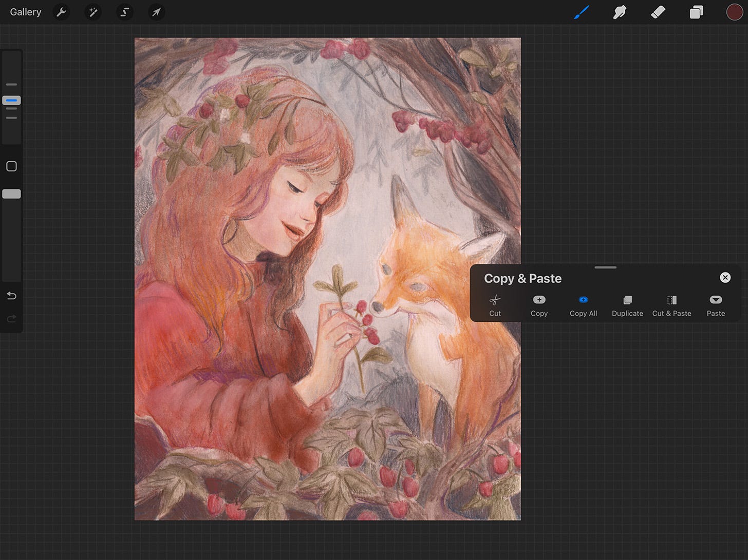This screenshot has width=748, height=560.
Task: Close the Copy & Paste panel
Action: tap(725, 278)
